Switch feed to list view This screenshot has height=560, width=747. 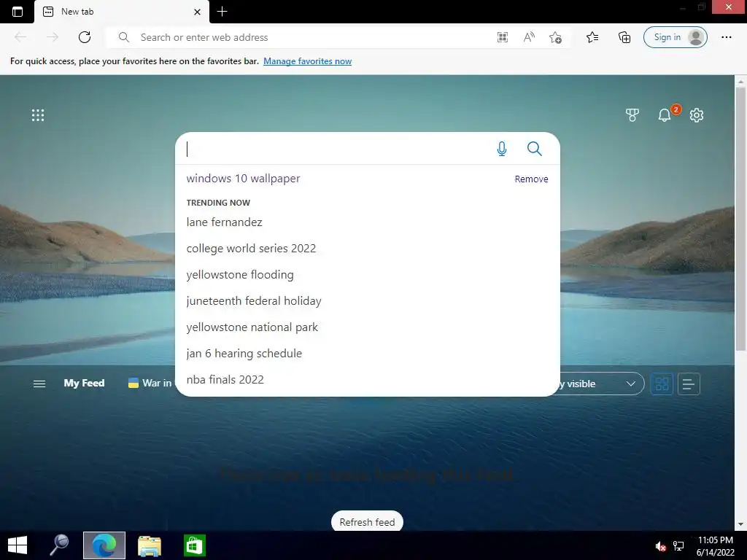pos(689,384)
